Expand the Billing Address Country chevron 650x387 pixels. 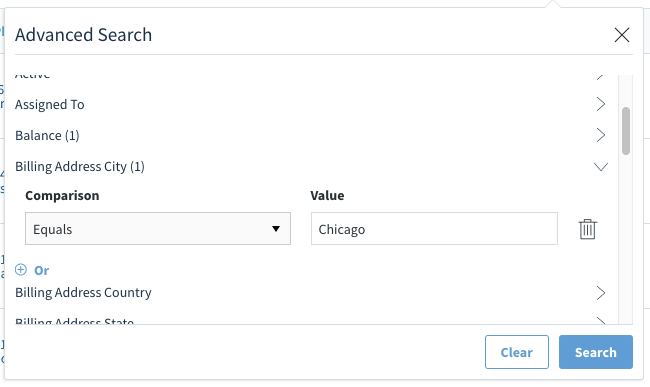pyautogui.click(x=601, y=293)
